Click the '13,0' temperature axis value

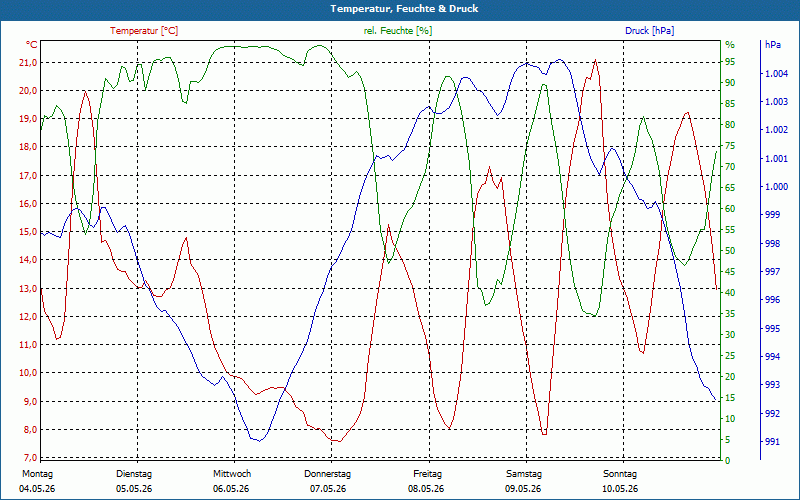(28, 288)
